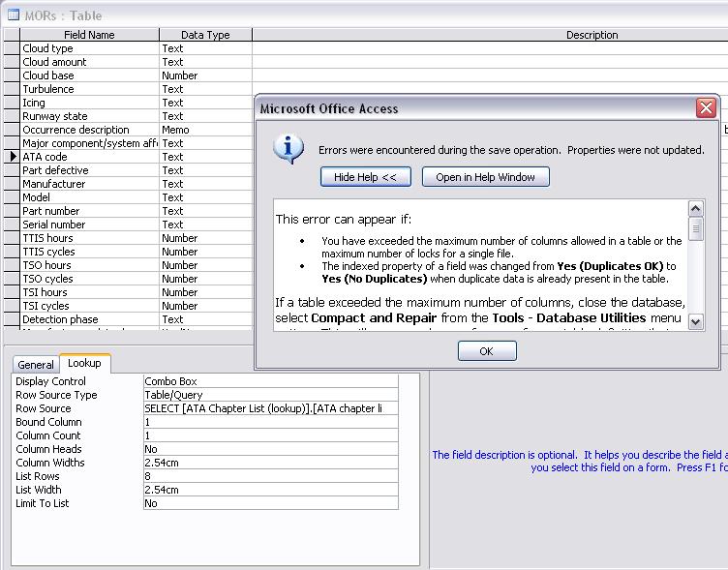Click Display Control Combo Box field
This screenshot has height=570, width=728.
click(x=271, y=381)
